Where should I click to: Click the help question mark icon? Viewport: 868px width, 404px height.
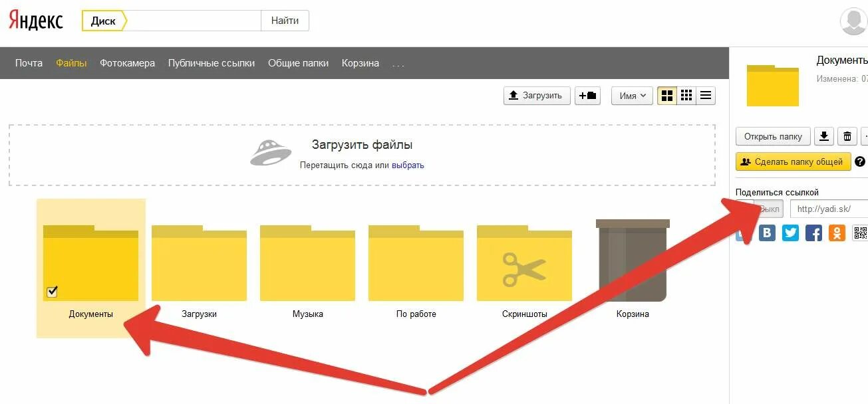coord(860,161)
